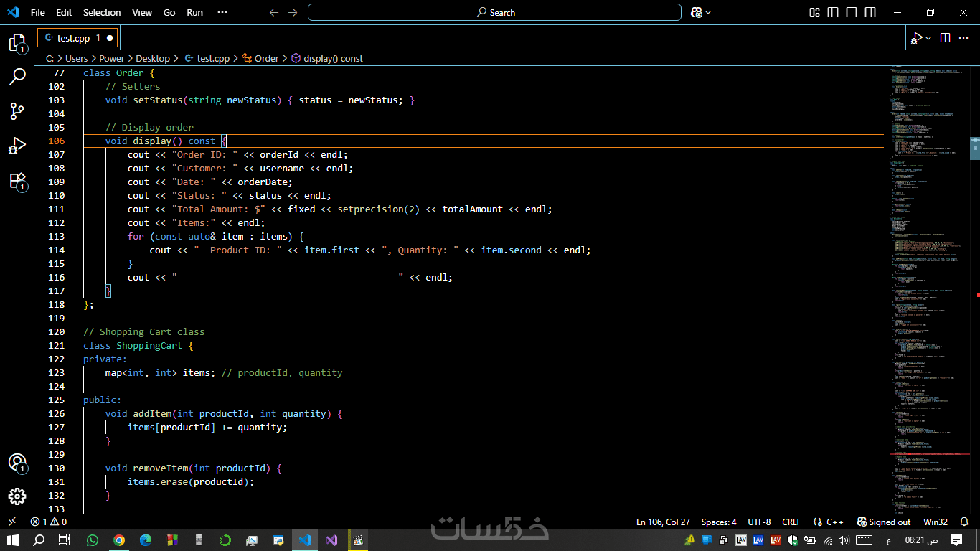Click the errors and warnings status indicator

pos(49,522)
